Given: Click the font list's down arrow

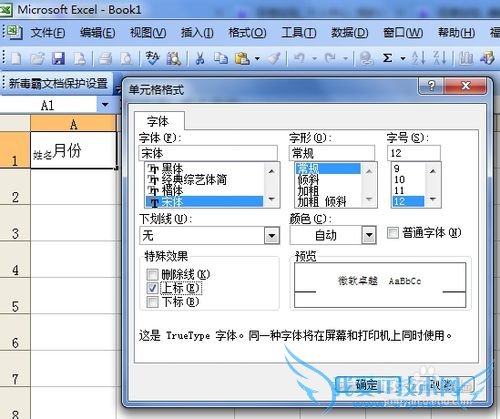Looking at the screenshot, I should pyautogui.click(x=272, y=199).
